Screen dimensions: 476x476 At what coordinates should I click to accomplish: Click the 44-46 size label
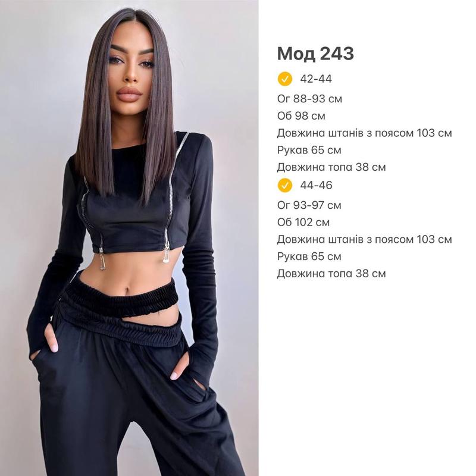pyautogui.click(x=316, y=185)
